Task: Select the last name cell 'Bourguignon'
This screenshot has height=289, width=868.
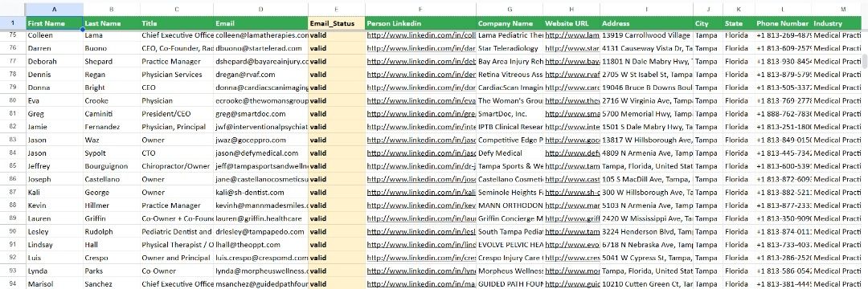Action: pyautogui.click(x=111, y=166)
